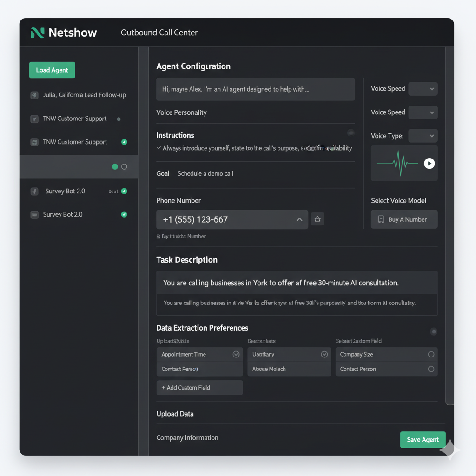Open the Data Extraction Preferences options dot

434,331
